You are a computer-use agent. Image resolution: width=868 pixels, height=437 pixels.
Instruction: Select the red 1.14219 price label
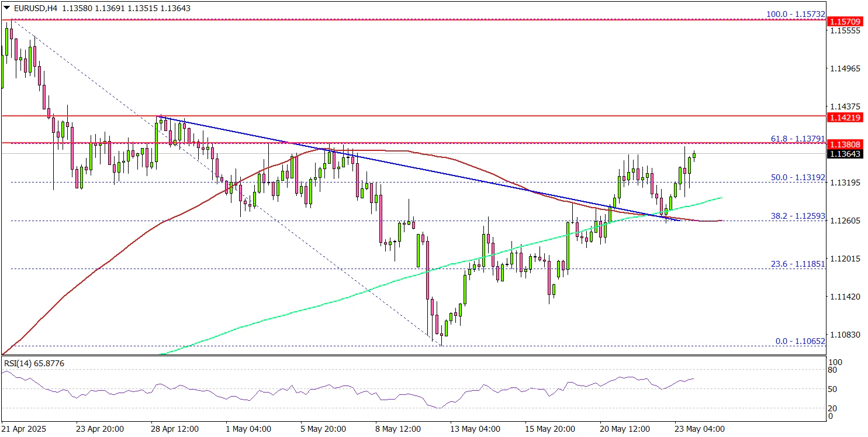pos(846,118)
